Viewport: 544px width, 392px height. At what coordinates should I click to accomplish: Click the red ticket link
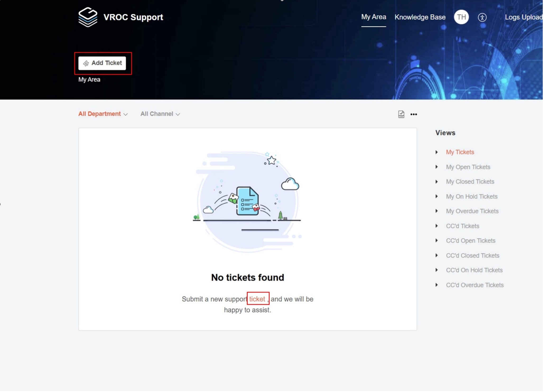pyautogui.click(x=257, y=299)
